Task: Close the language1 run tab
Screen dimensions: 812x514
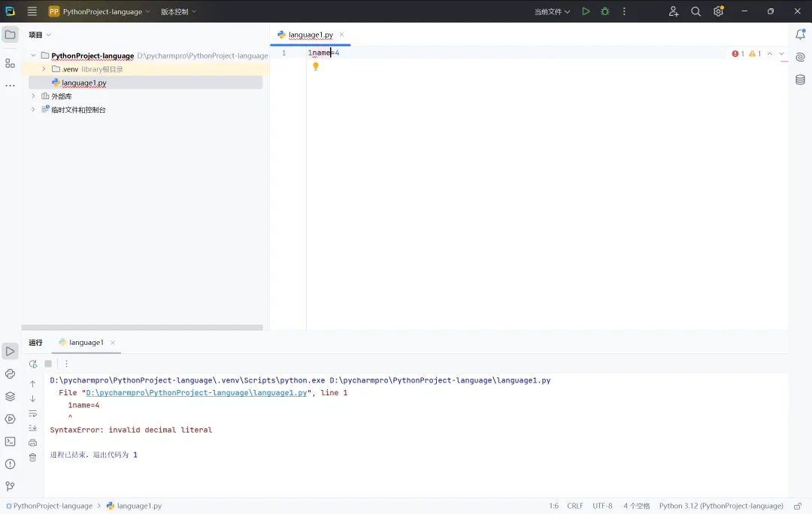Action: 112,343
